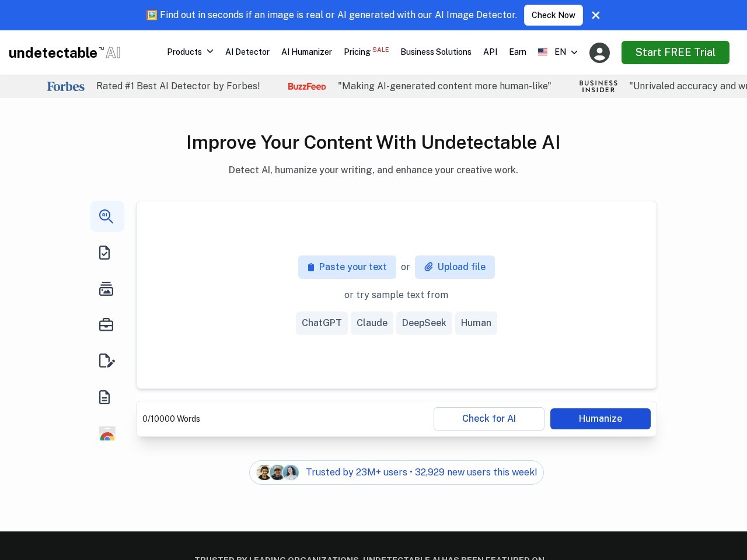Click the Check Now banner button

553,15
